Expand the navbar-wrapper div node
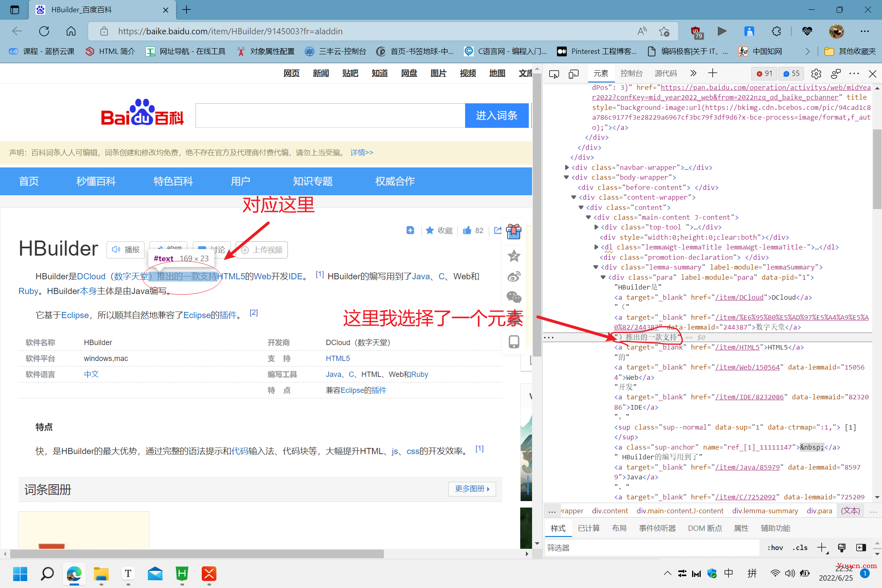This screenshot has height=588, width=882. 567,167
